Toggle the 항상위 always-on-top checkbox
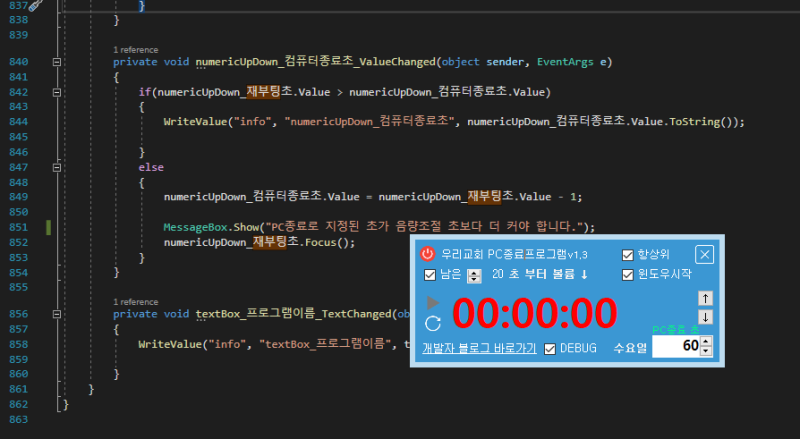The image size is (800, 439). click(x=628, y=255)
